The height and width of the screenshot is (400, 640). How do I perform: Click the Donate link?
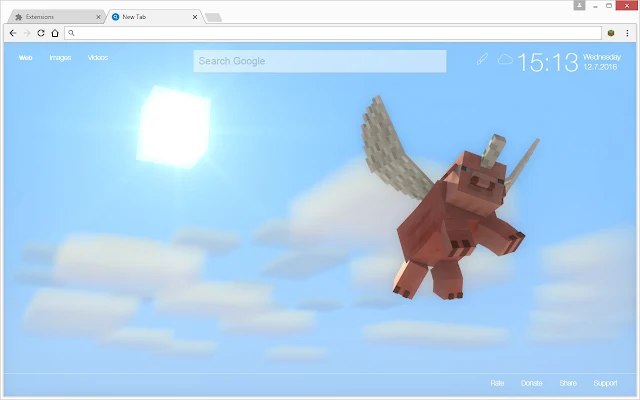(531, 383)
